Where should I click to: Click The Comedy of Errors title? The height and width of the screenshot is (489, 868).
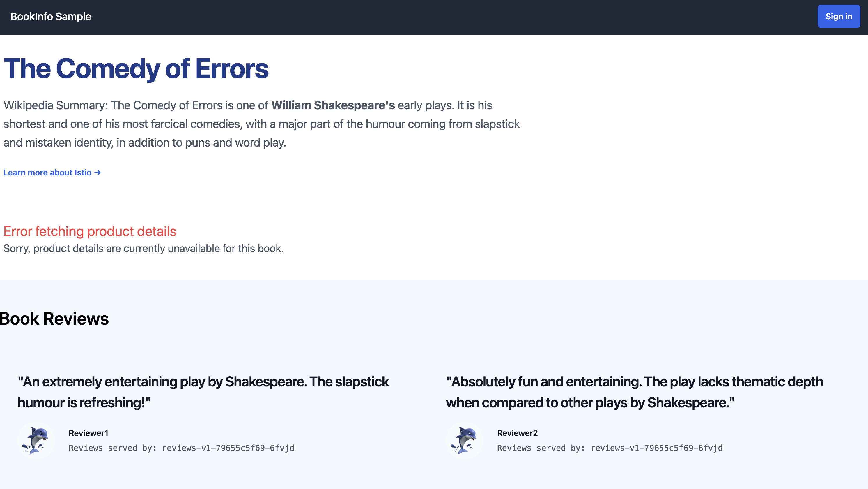click(136, 69)
